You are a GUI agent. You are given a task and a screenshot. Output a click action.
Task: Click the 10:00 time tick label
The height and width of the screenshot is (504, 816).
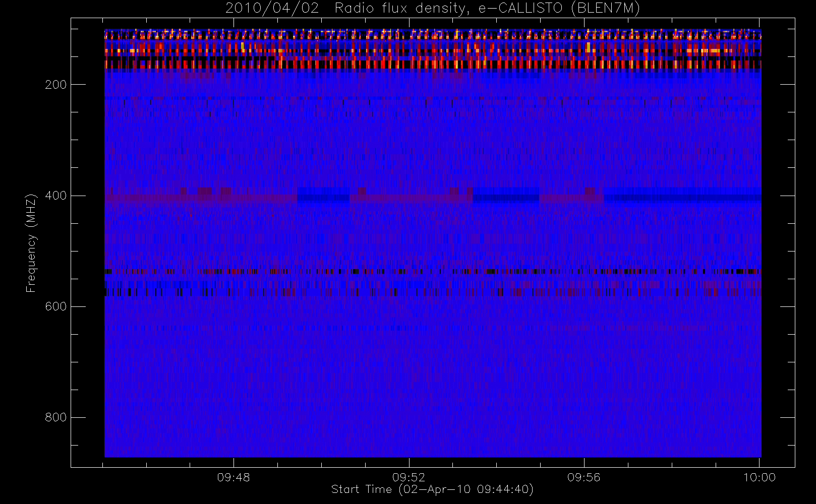click(760, 477)
